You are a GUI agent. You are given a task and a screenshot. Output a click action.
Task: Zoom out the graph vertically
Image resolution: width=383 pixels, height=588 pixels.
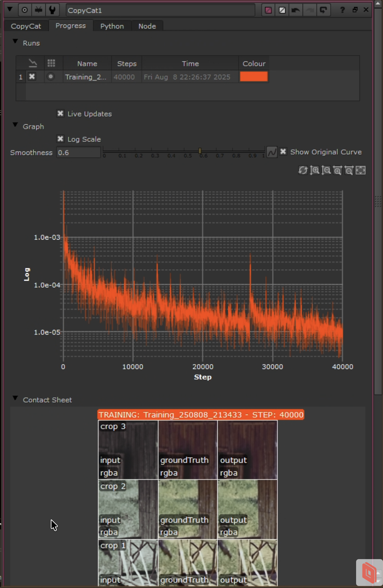point(326,170)
